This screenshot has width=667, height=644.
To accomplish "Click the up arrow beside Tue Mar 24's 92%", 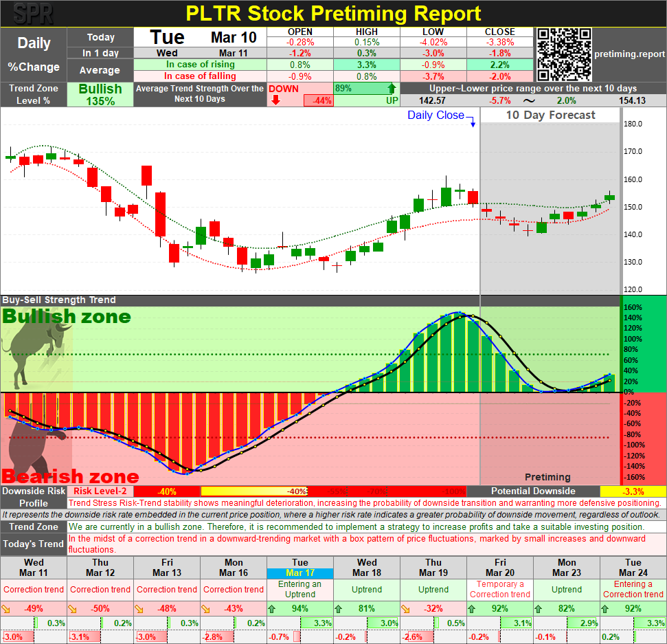I will tap(605, 609).
